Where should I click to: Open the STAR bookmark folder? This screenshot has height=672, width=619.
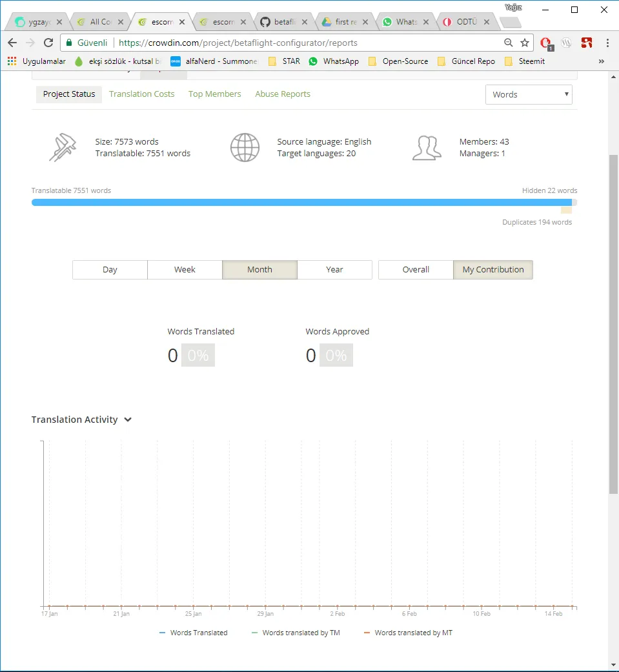click(284, 61)
